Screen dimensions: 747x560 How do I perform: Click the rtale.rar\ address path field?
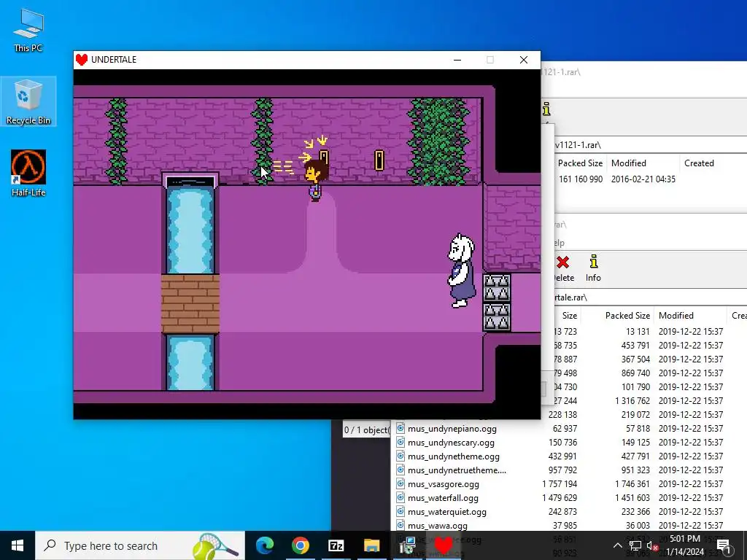click(651, 297)
